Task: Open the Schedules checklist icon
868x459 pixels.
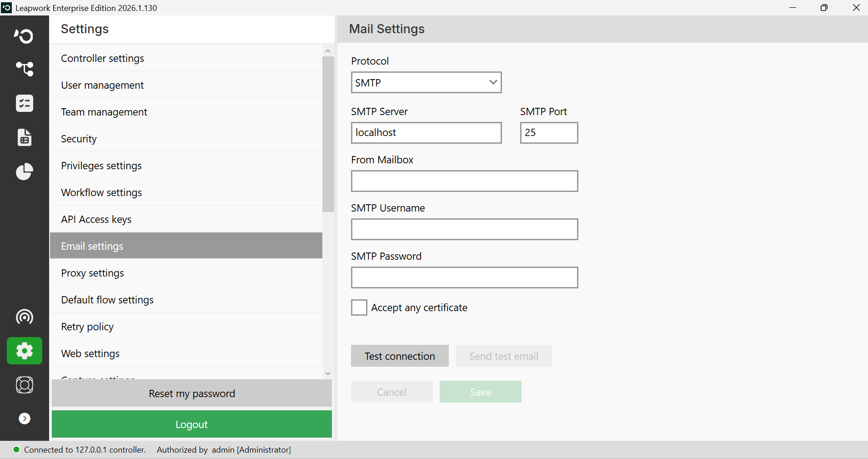Action: (x=24, y=103)
